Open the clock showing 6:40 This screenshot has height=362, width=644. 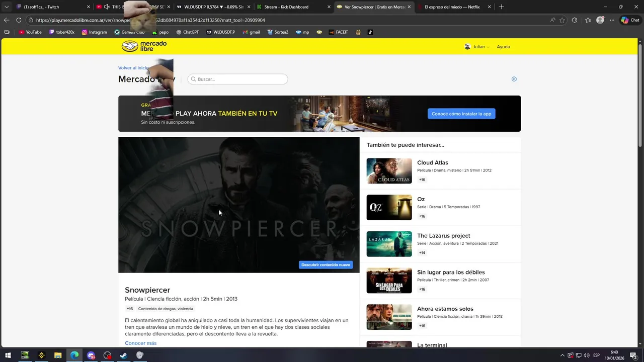614,355
